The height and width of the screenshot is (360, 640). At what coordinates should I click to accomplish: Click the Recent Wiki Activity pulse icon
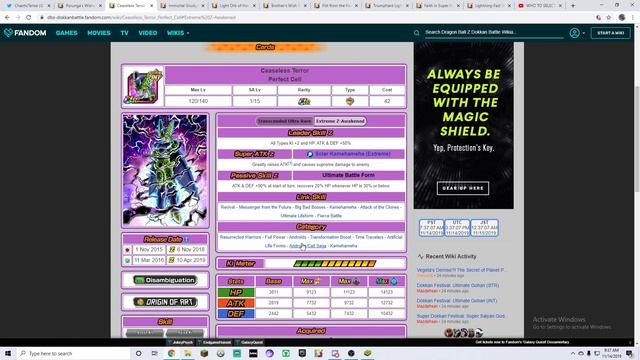[x=420, y=256]
